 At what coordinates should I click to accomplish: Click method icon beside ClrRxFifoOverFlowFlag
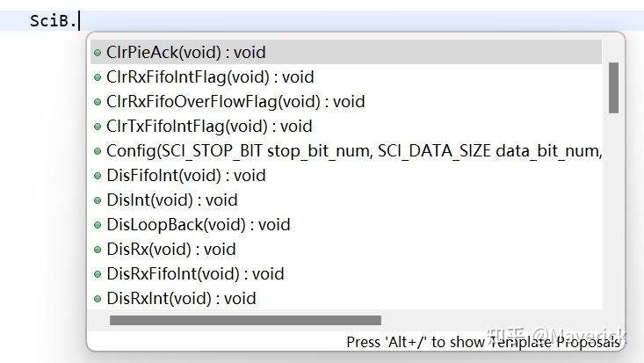(x=98, y=102)
